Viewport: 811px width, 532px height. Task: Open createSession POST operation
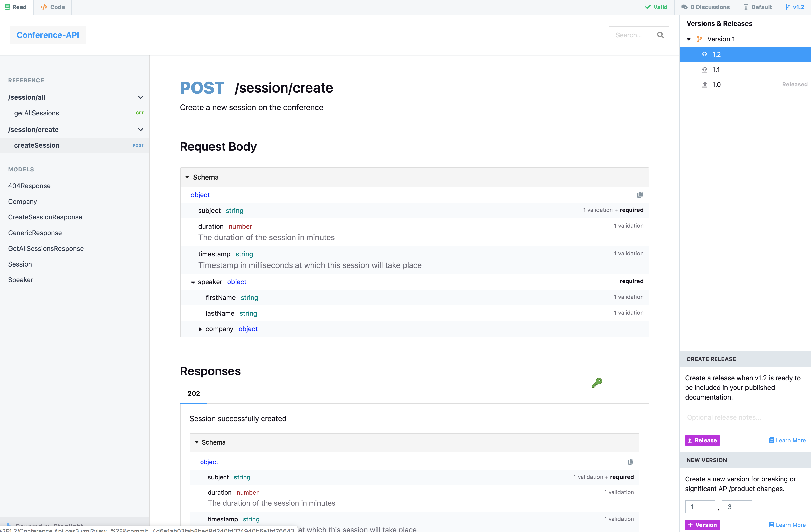[75, 145]
